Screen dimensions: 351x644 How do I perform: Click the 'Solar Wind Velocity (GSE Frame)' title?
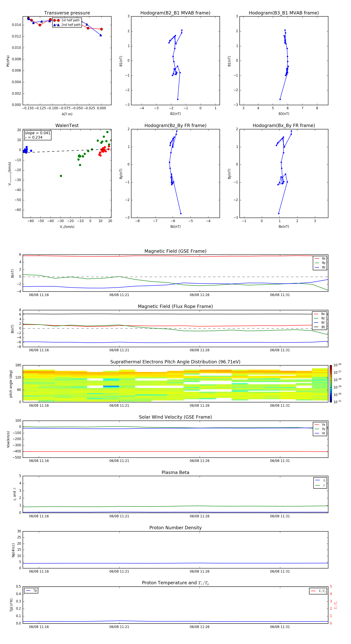(175, 417)
